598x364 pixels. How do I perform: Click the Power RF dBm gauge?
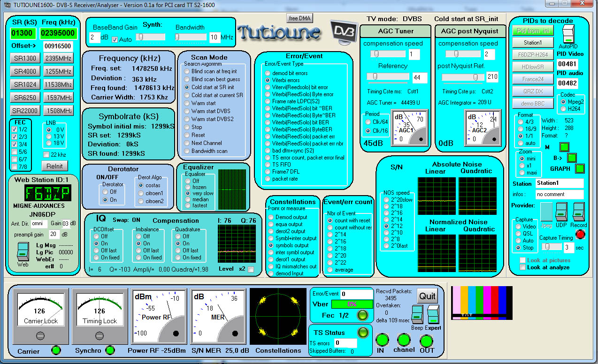160,317
